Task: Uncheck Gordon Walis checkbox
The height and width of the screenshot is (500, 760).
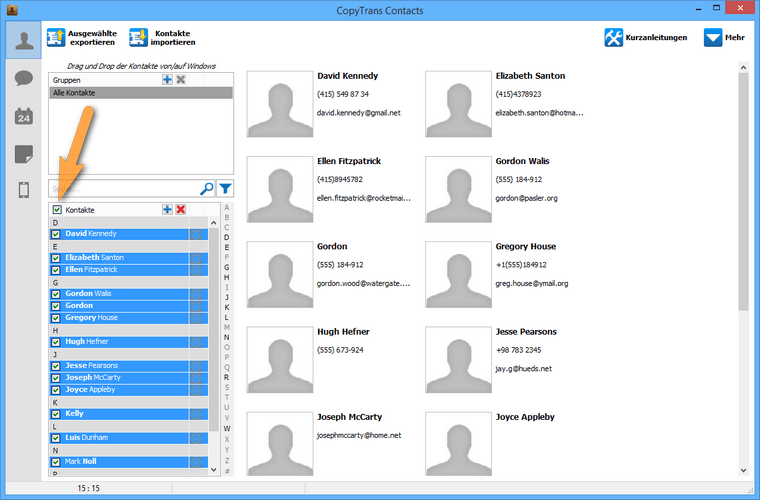Action: pyautogui.click(x=56, y=294)
